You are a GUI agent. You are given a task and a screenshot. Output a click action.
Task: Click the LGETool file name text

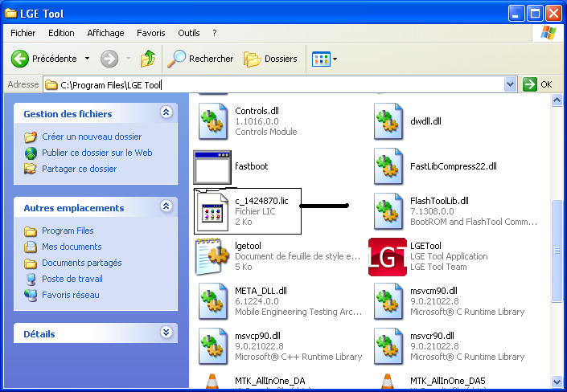pos(425,246)
